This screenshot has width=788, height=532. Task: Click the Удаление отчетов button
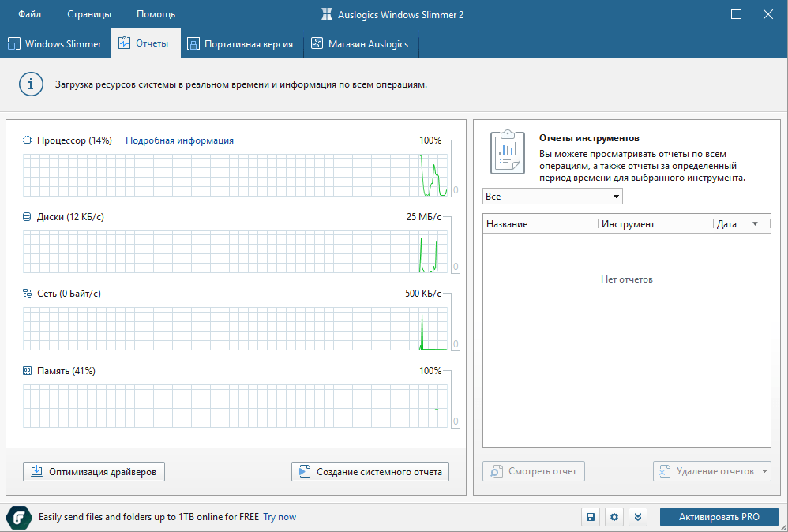[x=707, y=471]
